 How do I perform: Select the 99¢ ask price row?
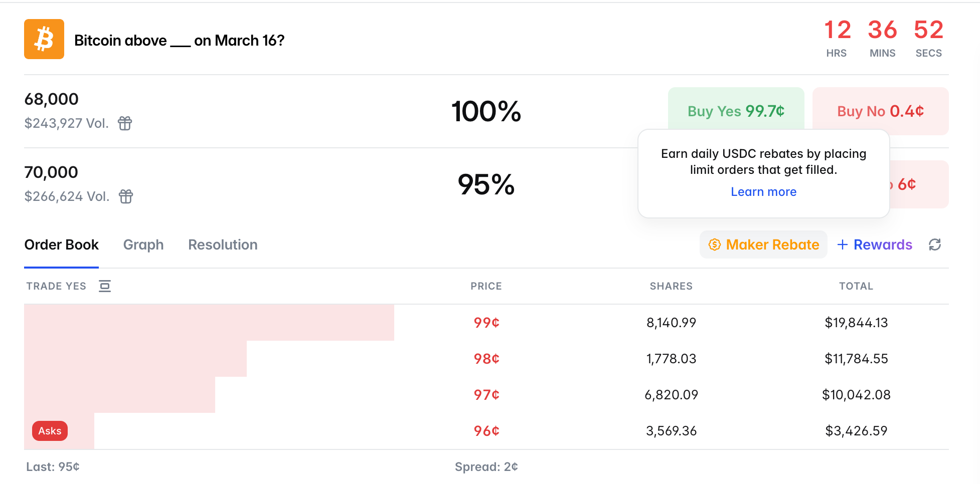click(x=486, y=323)
